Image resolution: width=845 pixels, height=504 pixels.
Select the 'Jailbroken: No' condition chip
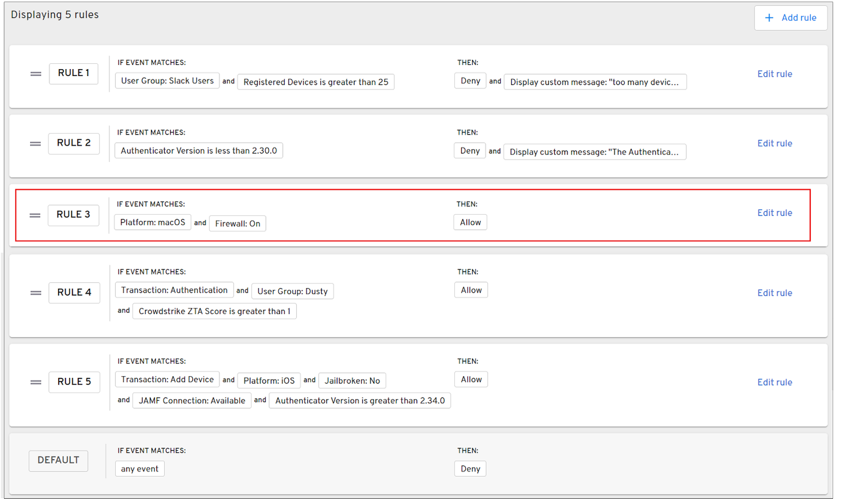(x=352, y=381)
